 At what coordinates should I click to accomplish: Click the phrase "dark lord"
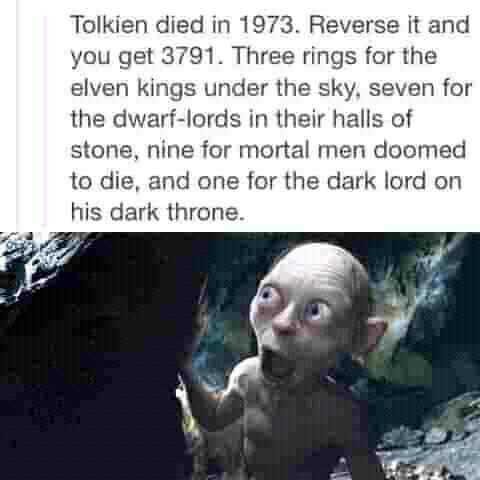[x=376, y=181]
